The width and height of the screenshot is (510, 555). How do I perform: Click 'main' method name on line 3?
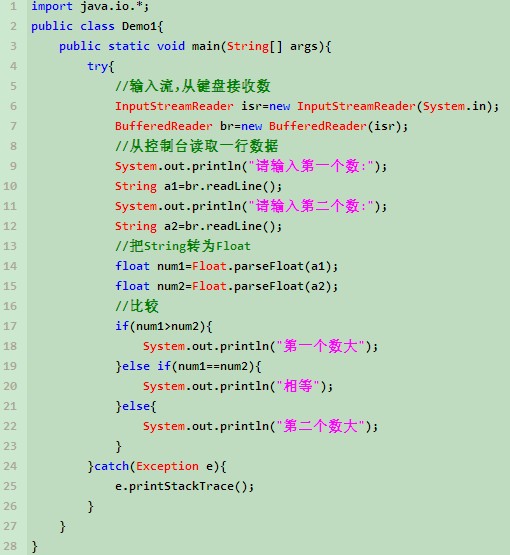(x=206, y=46)
